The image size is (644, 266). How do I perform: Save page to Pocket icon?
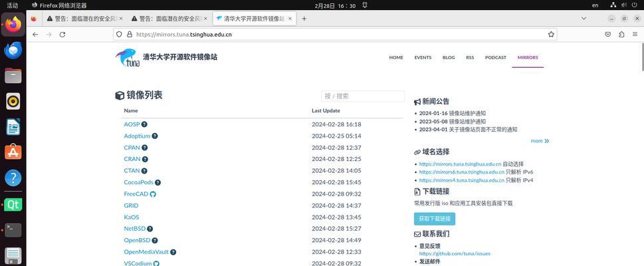pyautogui.click(x=608, y=35)
